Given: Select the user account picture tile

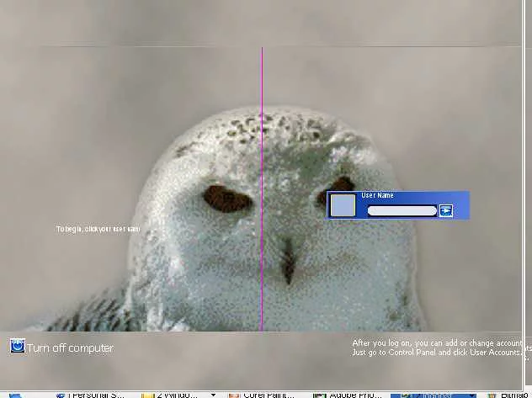Looking at the screenshot, I should pyautogui.click(x=343, y=205).
